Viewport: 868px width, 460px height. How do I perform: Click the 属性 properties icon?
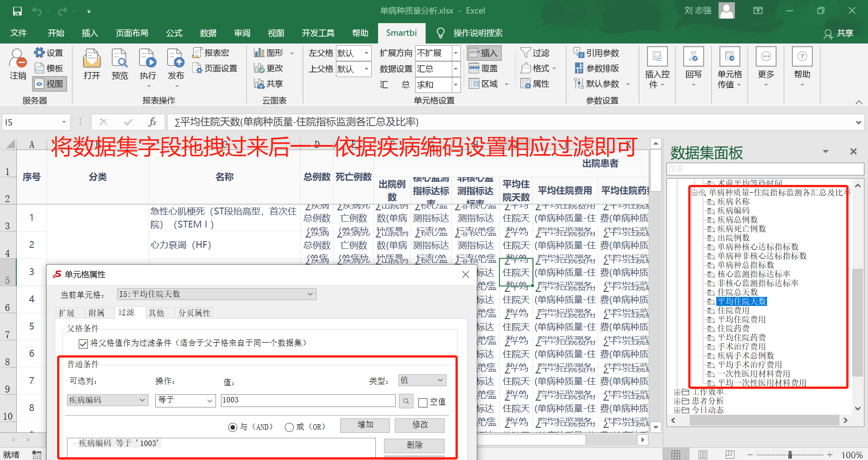[535, 84]
